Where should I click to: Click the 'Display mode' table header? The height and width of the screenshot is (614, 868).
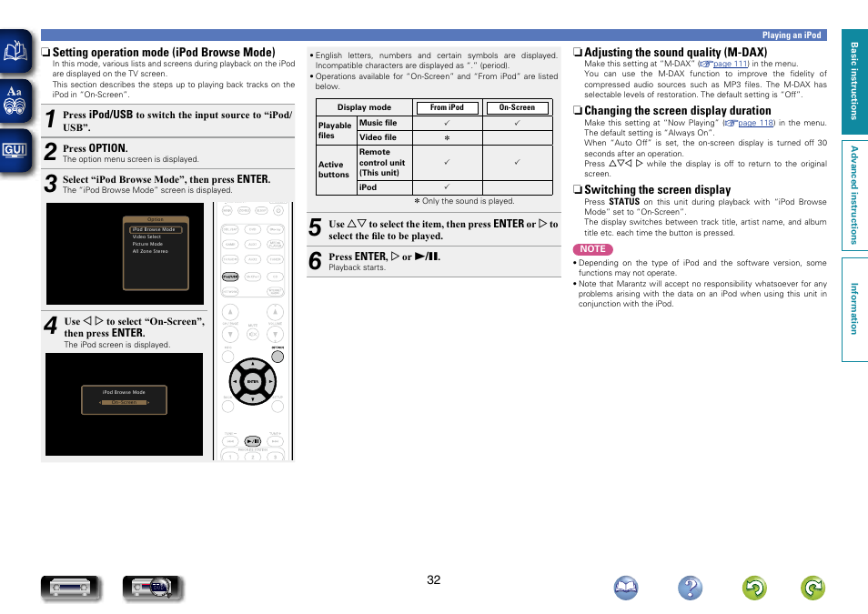(364, 107)
